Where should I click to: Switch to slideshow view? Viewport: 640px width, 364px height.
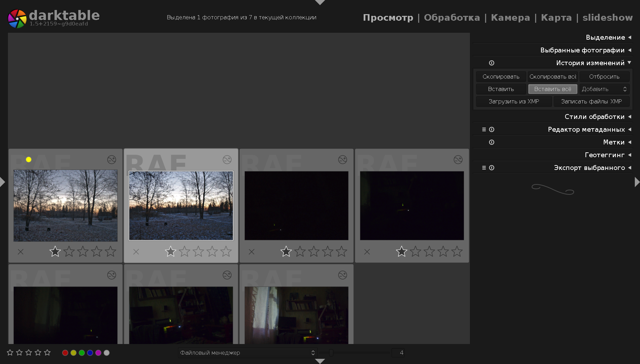coord(608,18)
